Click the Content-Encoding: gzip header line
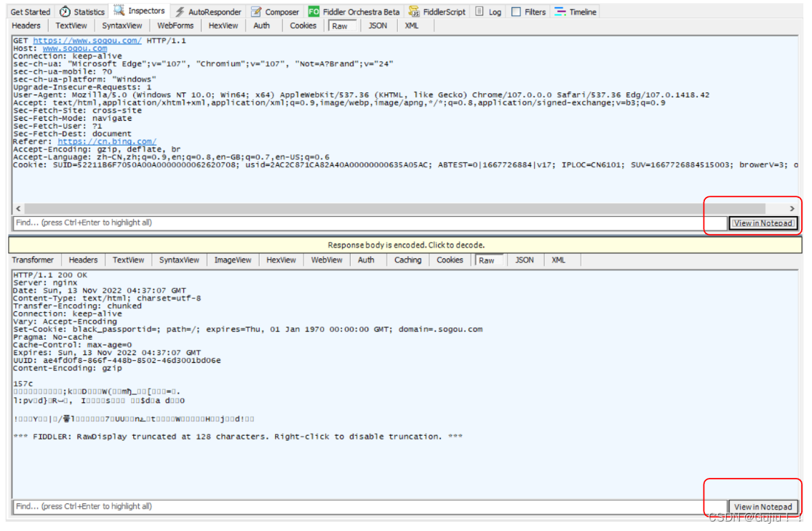The width and height of the screenshot is (812, 531). coord(68,368)
